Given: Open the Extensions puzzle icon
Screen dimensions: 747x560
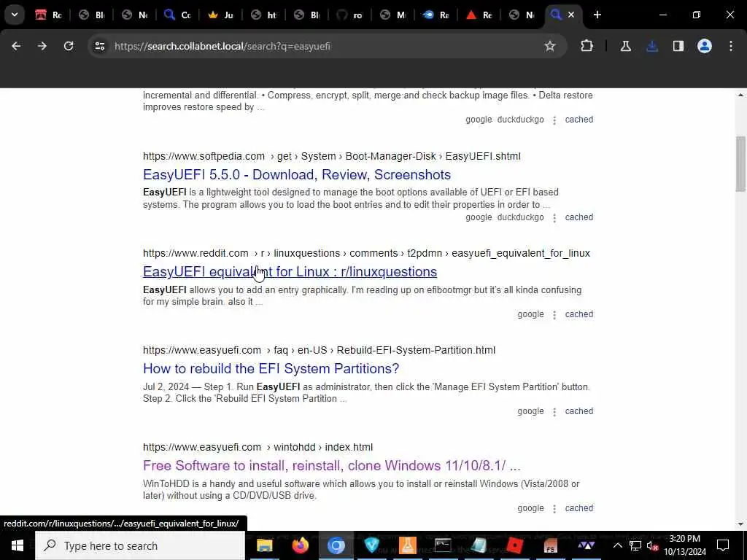Looking at the screenshot, I should point(587,46).
